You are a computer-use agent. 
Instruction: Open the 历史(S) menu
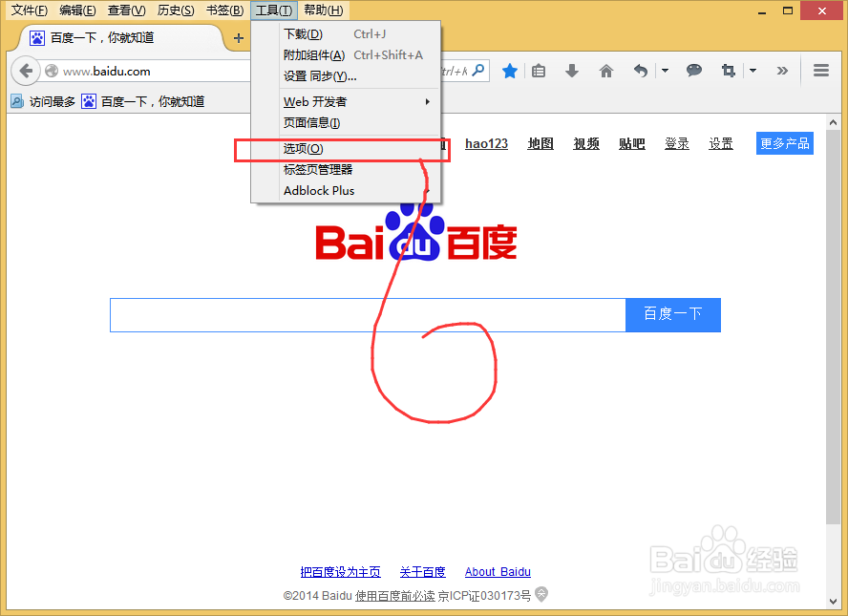tap(176, 11)
